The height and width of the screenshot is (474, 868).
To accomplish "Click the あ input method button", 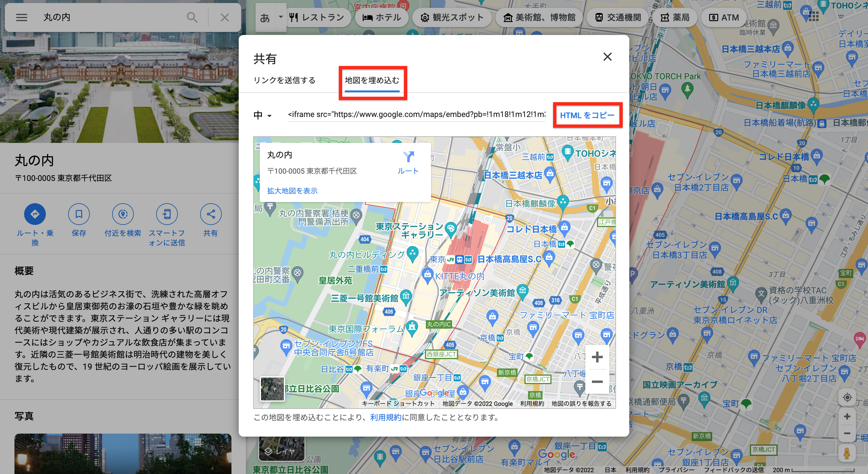I will click(265, 17).
